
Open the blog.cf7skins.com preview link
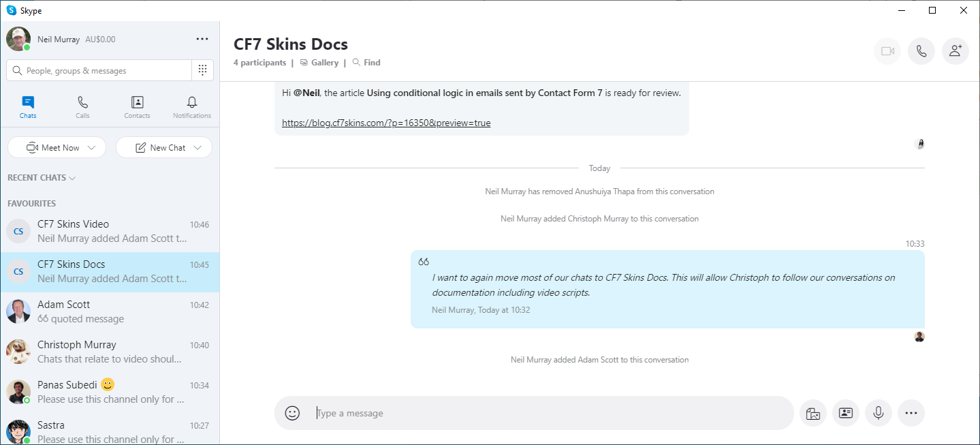[386, 123]
